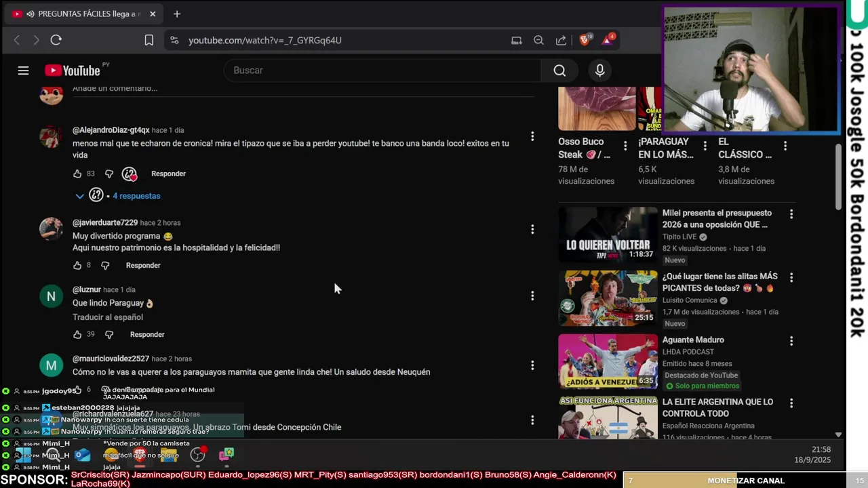The image size is (868, 488).
Task: Open more options for alitas MÁS PICANTES video
Action: tap(791, 278)
